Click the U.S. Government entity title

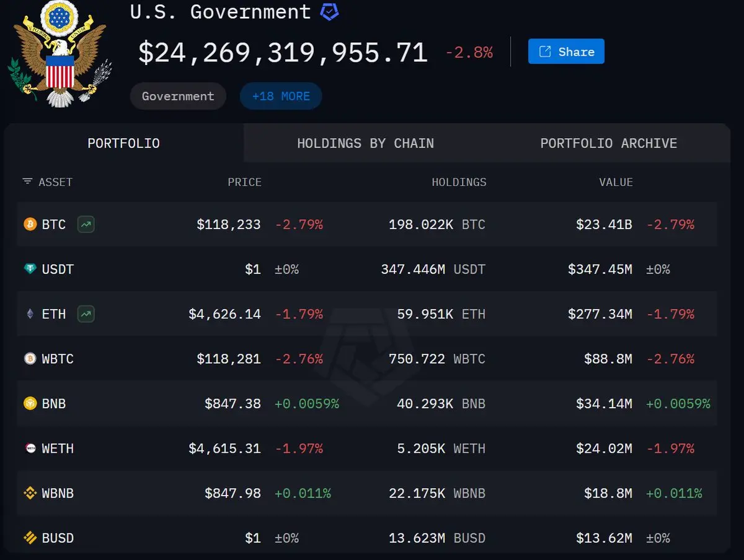[220, 11]
